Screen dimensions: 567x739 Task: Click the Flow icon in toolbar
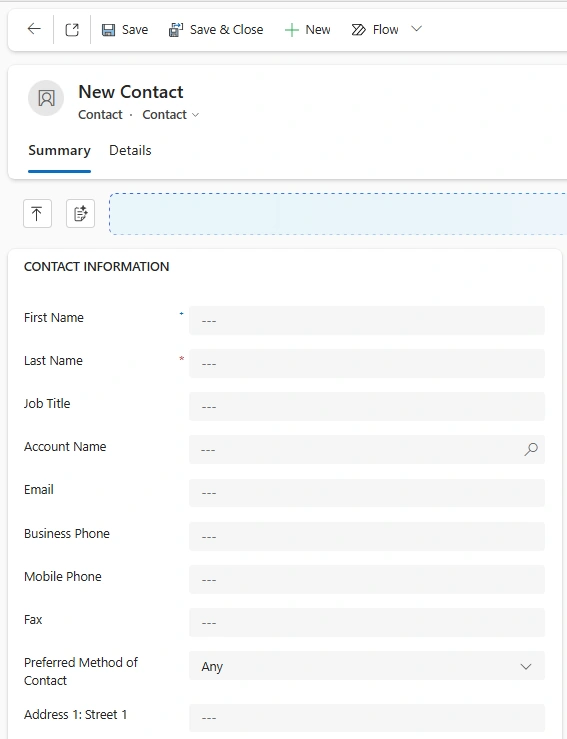(359, 30)
